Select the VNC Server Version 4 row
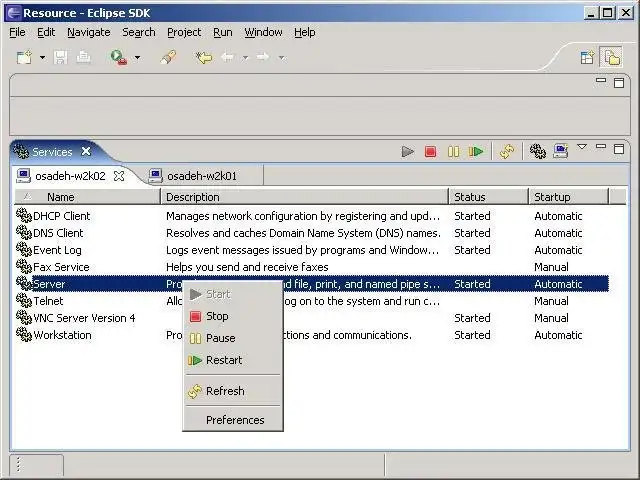Viewport: 640px width, 480px height. pyautogui.click(x=312, y=318)
